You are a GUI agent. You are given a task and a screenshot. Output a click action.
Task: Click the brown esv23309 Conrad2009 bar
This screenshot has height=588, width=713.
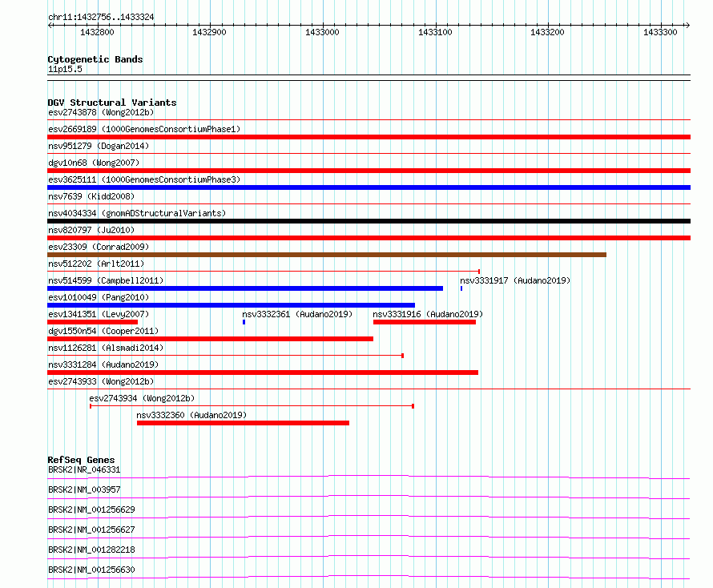[327, 255]
